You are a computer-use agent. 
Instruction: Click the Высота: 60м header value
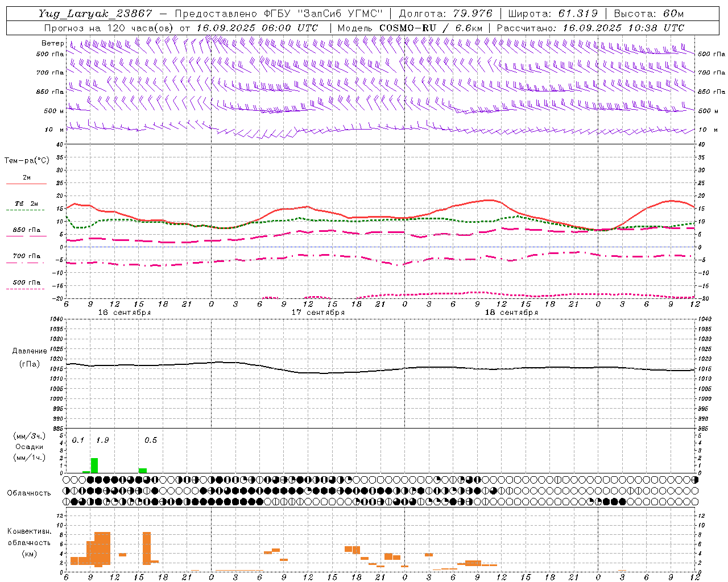click(649, 14)
